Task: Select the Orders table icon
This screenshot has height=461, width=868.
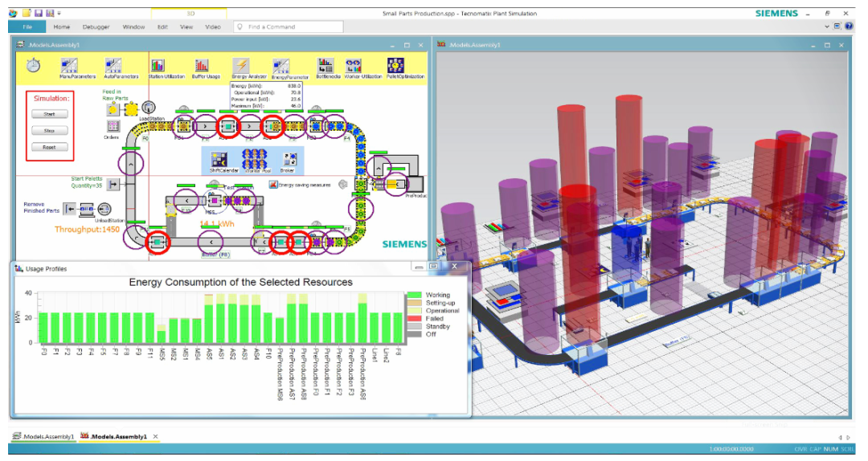Action: pos(113,126)
